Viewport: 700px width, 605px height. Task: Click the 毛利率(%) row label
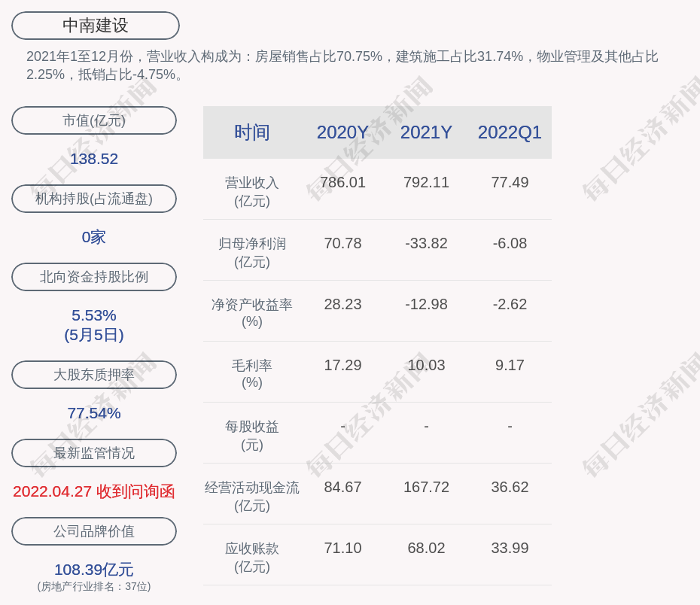252,374
